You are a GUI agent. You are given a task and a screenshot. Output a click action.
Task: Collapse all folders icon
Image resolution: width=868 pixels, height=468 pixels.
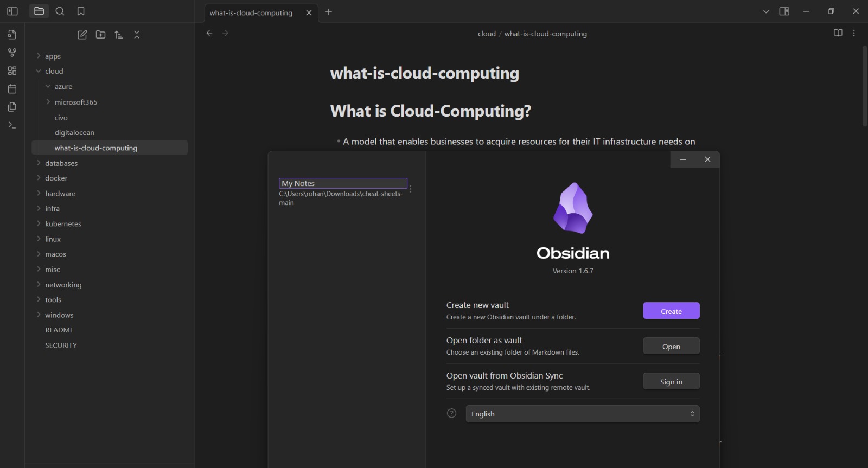[x=137, y=35]
